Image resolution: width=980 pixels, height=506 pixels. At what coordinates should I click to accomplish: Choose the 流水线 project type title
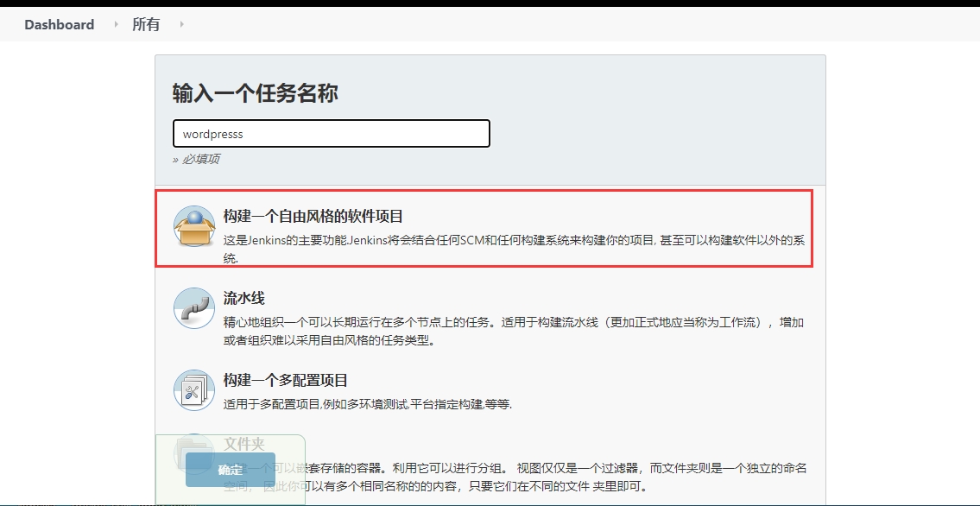pos(243,298)
